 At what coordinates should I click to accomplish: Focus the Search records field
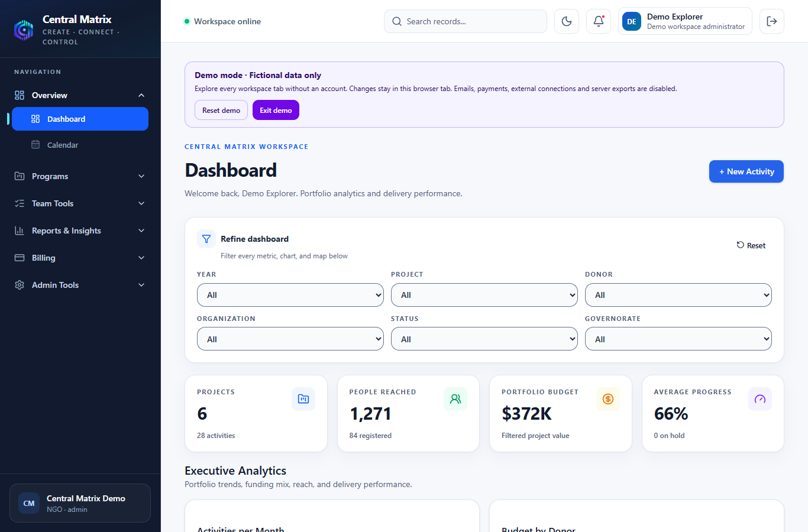coord(466,21)
